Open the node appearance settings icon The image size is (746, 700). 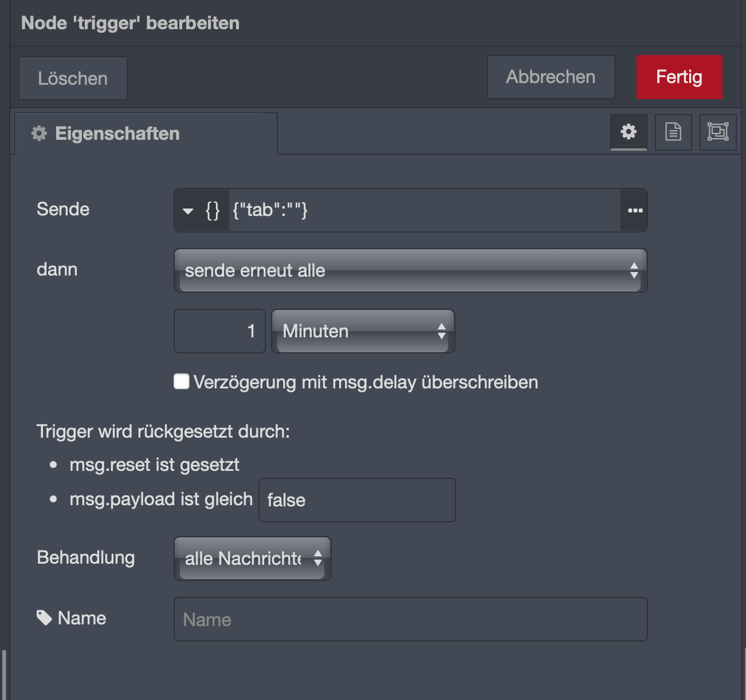[718, 132]
